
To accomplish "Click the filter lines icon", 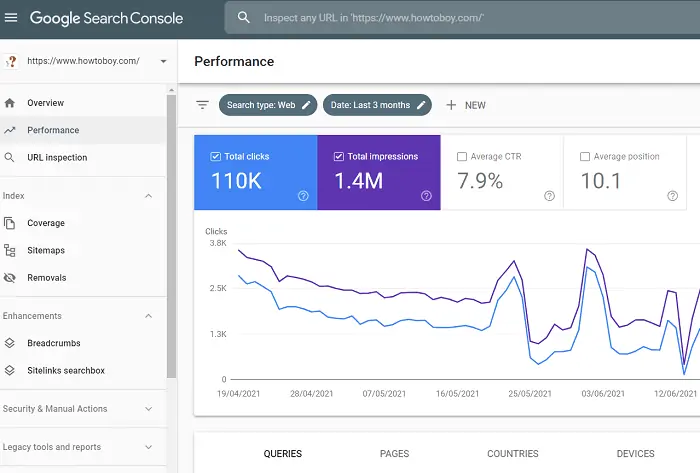I will point(202,105).
